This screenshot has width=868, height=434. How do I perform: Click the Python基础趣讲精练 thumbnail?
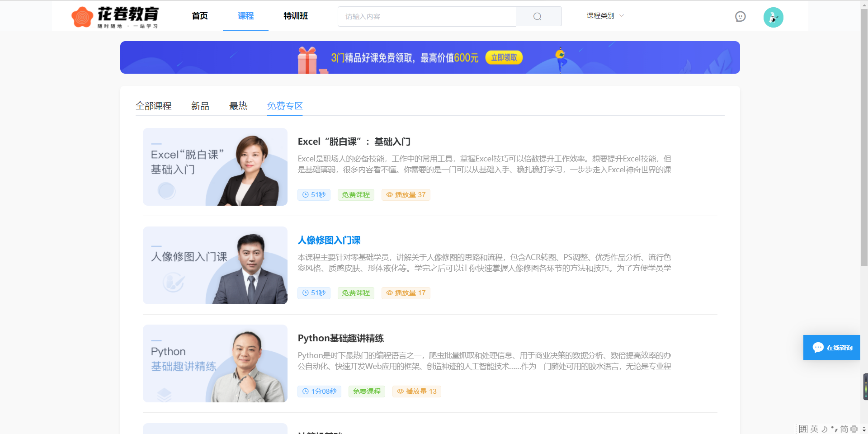coord(215,363)
